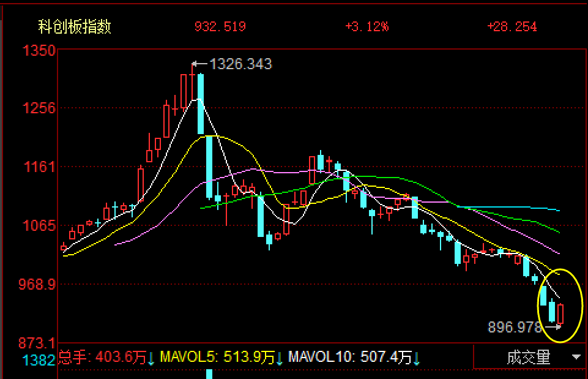This screenshot has width=588, height=379.
Task: Click the 总手 403.6万 volume readout
Action: point(102,357)
